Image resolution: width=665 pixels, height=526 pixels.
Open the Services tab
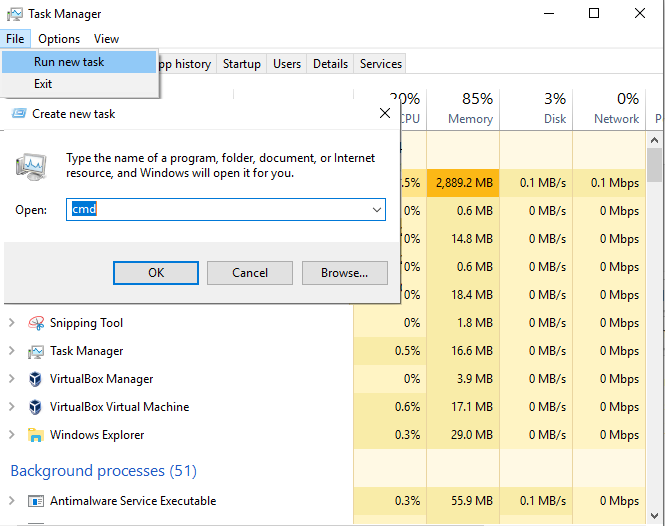click(x=380, y=64)
